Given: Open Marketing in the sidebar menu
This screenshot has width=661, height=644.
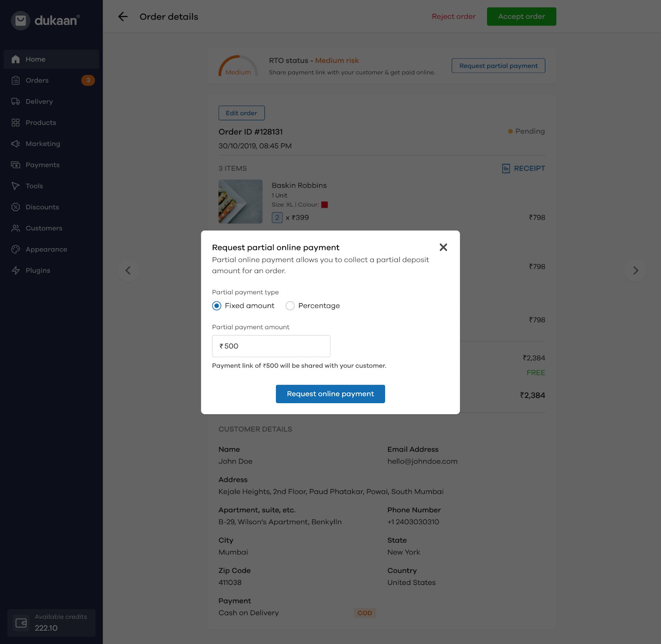Looking at the screenshot, I should coord(51,143).
